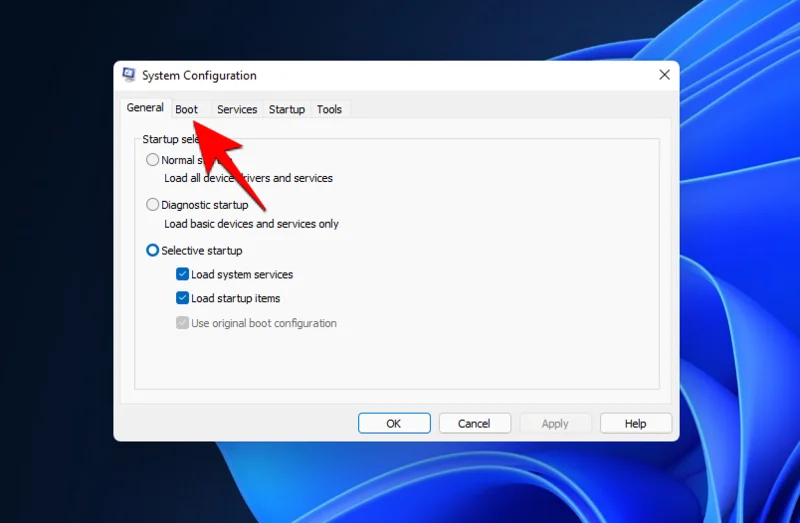Click the 'System Configuration' window title text
The width and height of the screenshot is (800, 523).
199,76
